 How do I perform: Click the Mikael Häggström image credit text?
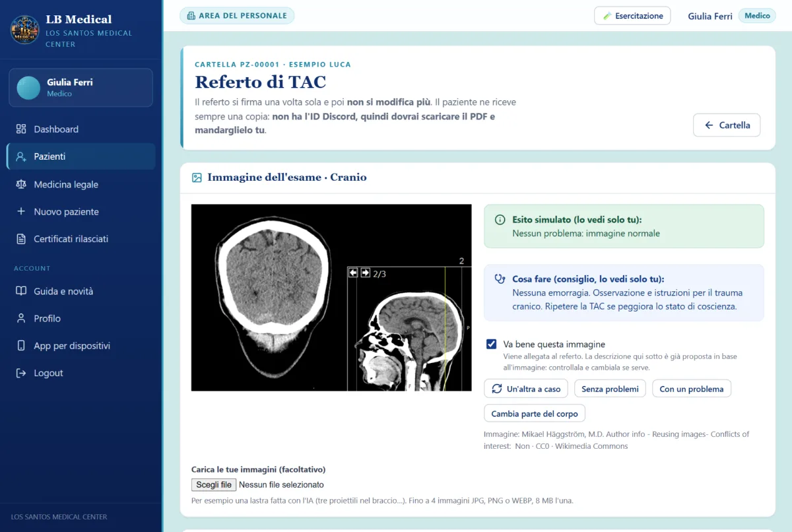[x=616, y=440]
